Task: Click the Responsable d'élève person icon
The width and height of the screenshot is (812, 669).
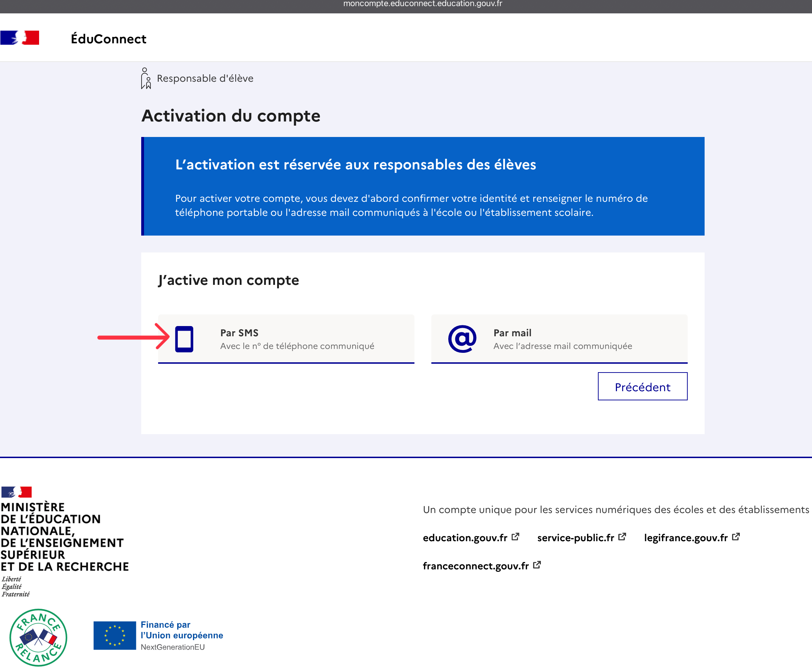Action: point(146,78)
